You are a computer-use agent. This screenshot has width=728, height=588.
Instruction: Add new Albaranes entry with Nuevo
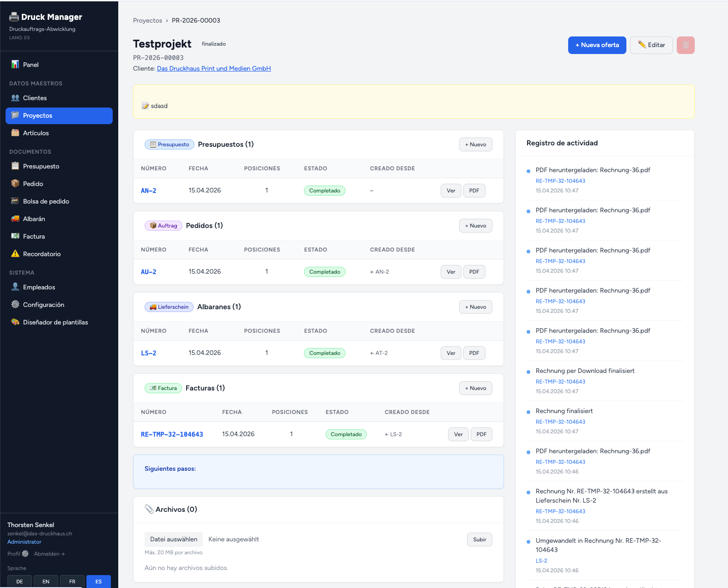coord(475,307)
